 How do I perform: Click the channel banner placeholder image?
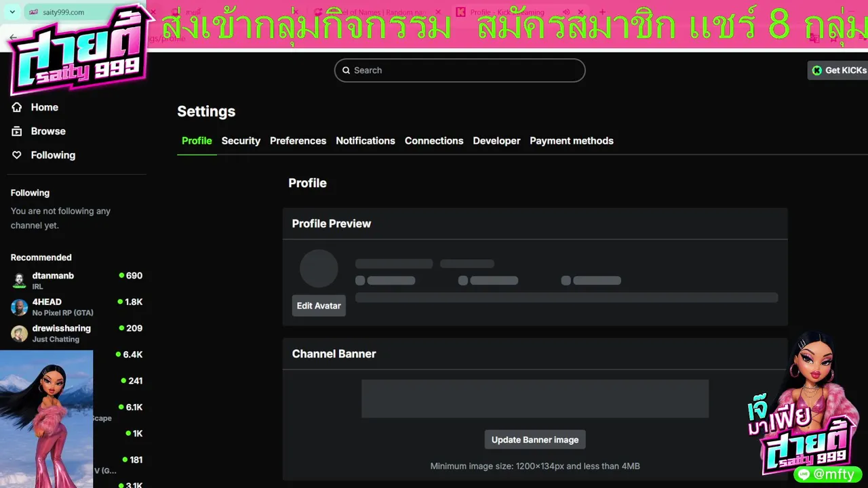535,399
